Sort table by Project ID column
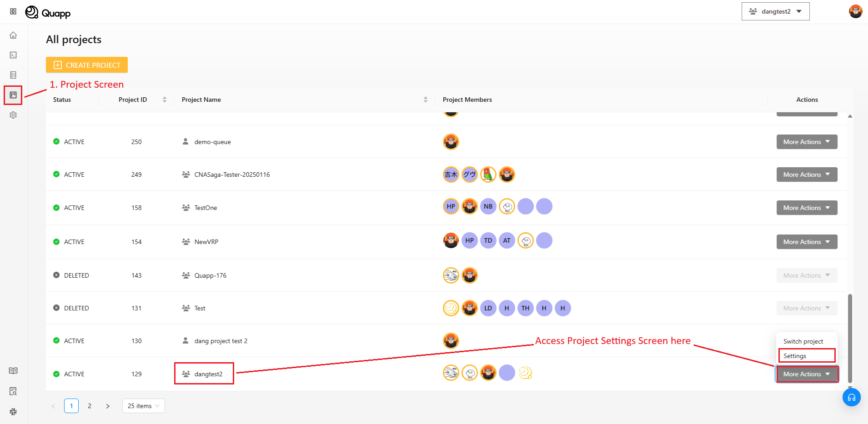The image size is (868, 424). point(164,100)
